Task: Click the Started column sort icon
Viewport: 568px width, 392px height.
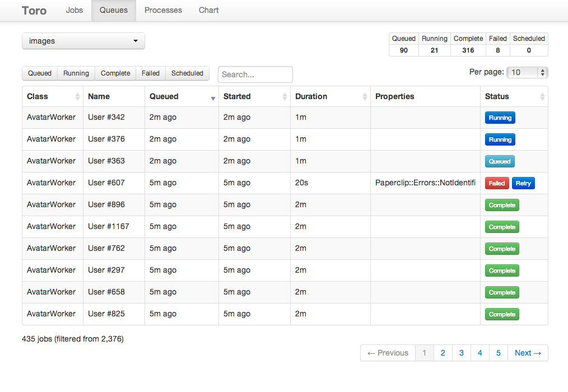Action: (286, 97)
